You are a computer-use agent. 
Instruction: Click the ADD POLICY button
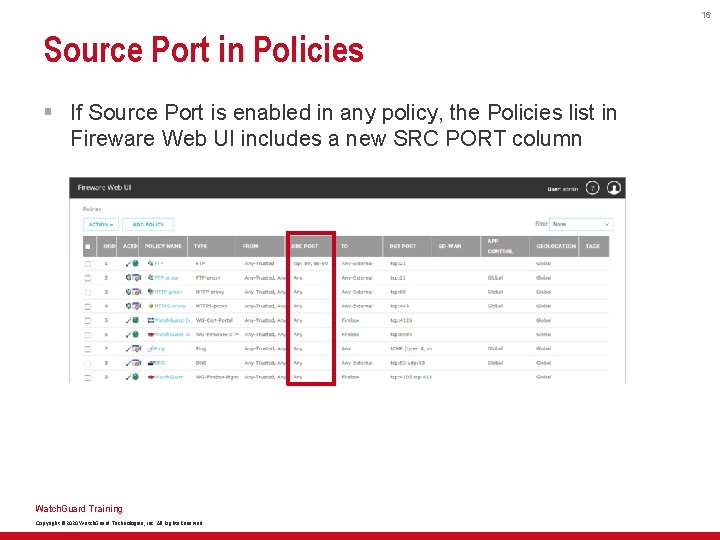click(x=148, y=225)
